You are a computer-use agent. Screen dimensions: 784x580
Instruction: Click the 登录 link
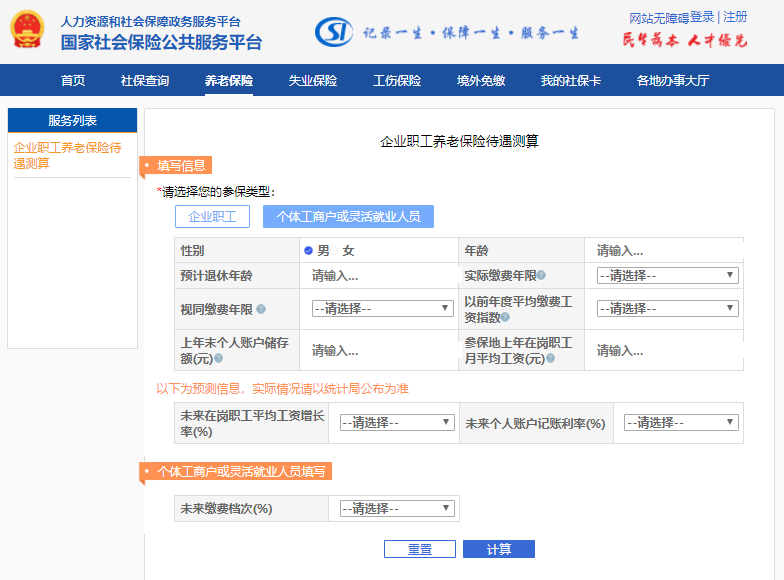[x=702, y=18]
